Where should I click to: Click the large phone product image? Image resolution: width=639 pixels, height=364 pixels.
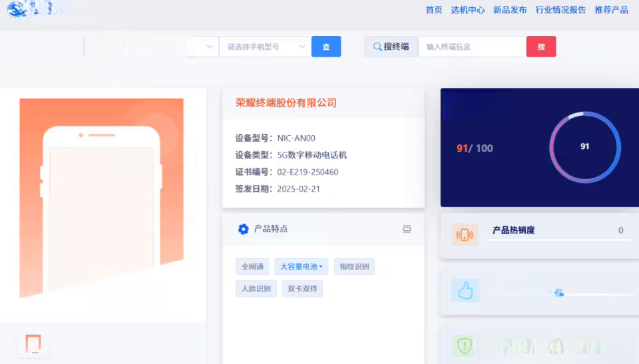(101, 198)
